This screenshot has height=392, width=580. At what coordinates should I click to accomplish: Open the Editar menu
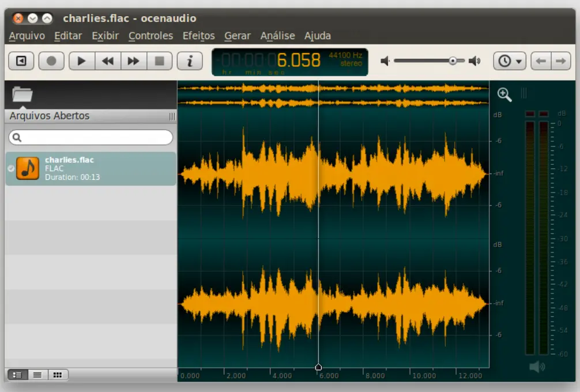tap(68, 36)
